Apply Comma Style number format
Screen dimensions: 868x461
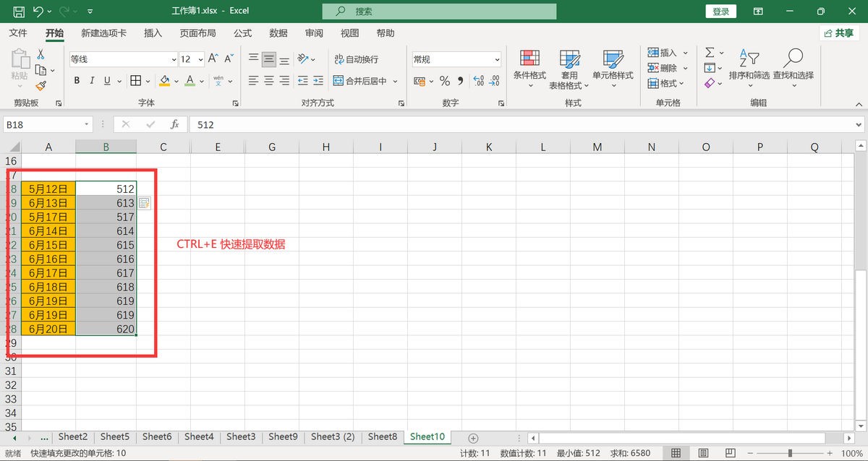(x=460, y=81)
